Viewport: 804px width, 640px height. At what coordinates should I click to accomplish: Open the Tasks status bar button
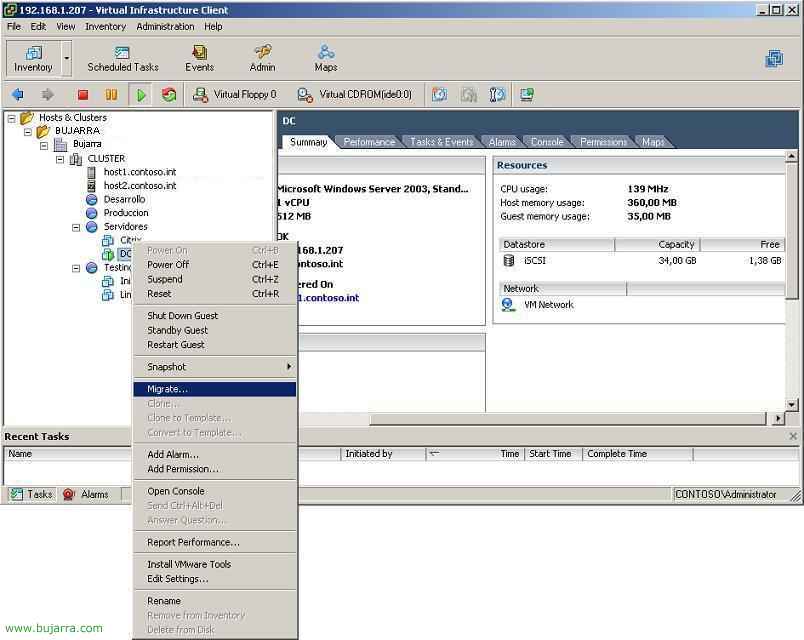click(x=32, y=494)
